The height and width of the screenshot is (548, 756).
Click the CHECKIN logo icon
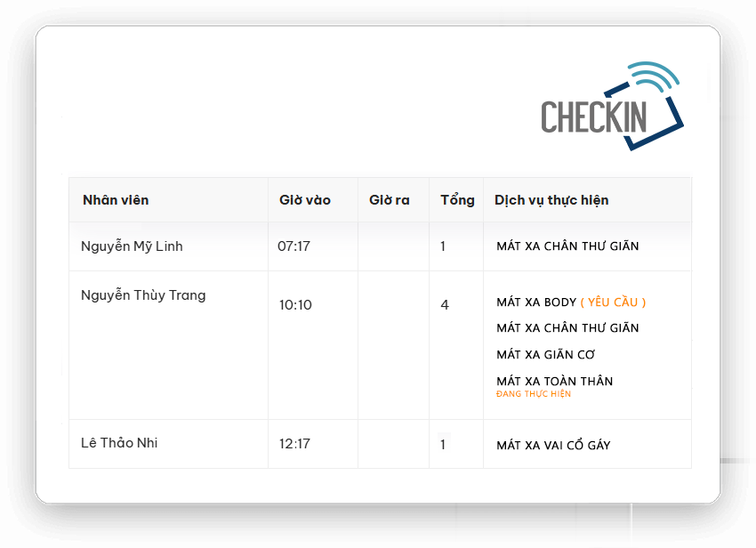[x=612, y=106]
